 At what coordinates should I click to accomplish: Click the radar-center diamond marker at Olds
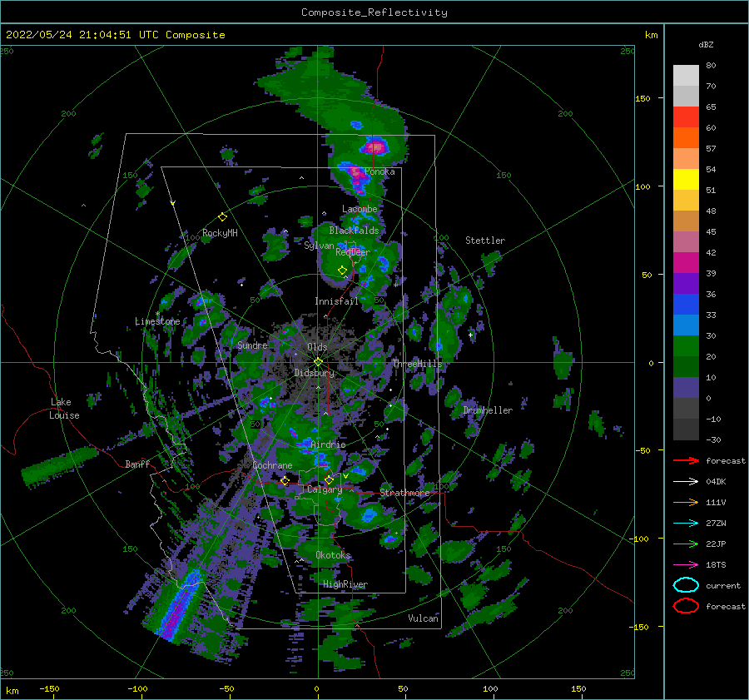tap(318, 362)
